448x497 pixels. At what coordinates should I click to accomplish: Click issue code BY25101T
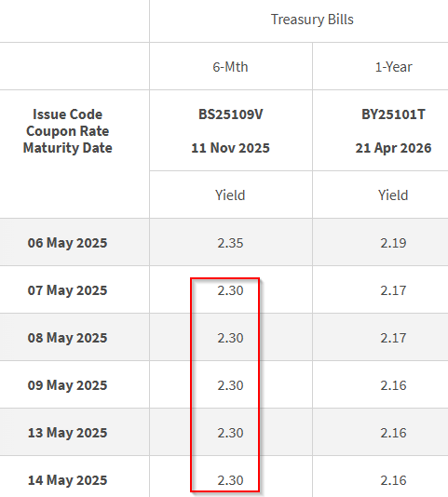393,114
